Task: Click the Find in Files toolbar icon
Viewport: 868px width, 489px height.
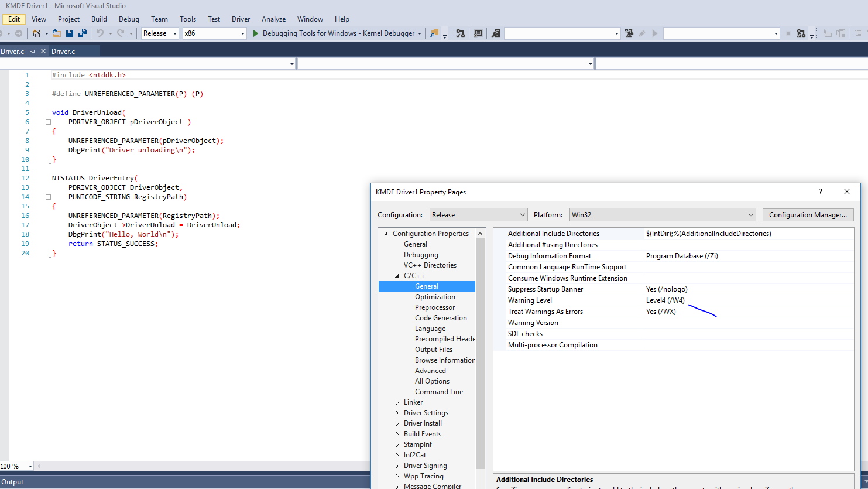Action: pyautogui.click(x=434, y=33)
